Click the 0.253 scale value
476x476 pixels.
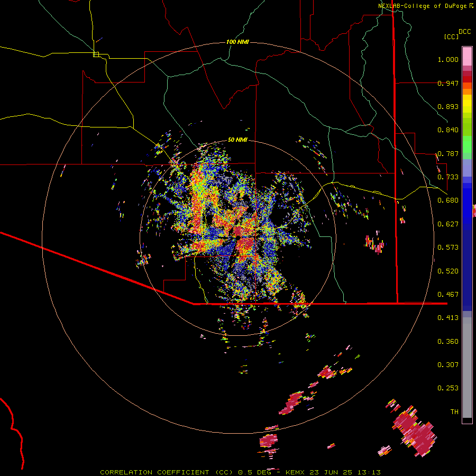[448, 388]
